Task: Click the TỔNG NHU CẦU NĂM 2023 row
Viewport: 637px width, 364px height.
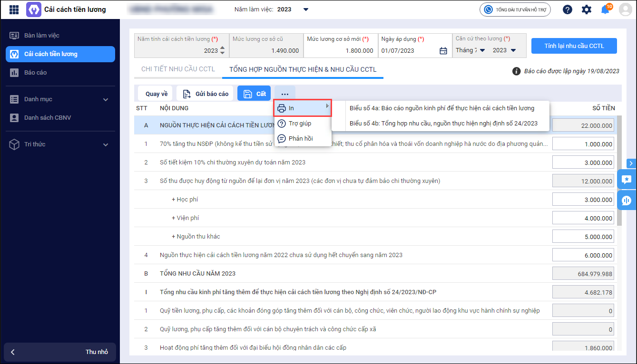Action: click(375, 274)
